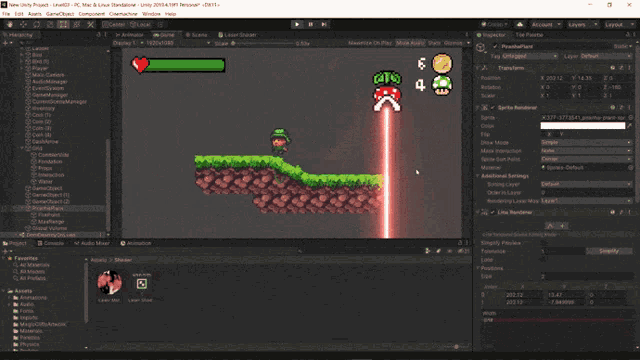Open the Window menu
Viewport: 640px width, 360px height.
(151, 14)
